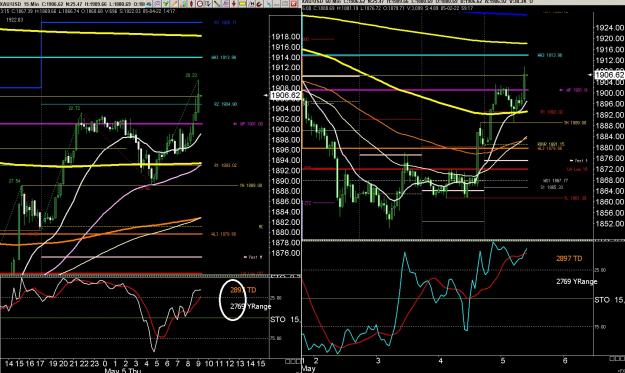Click the 1906.62 price tag on left chart axis
Image resolution: width=625 pixels, height=373 pixels.
[x=285, y=95]
